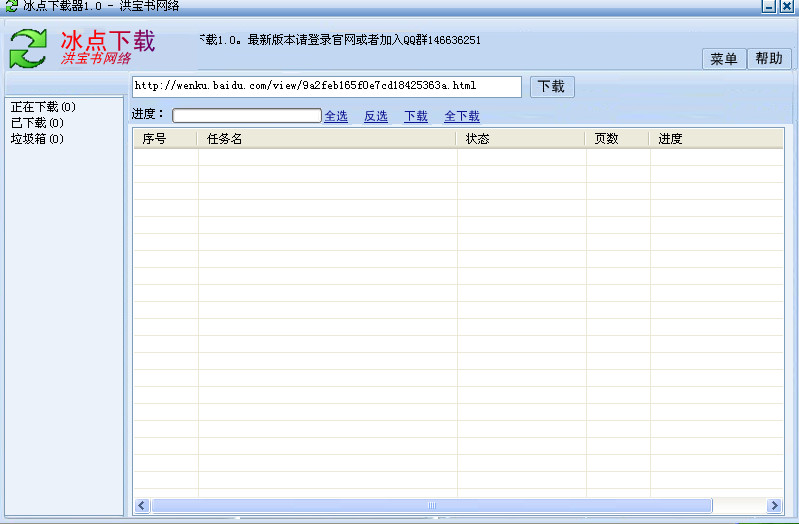The height and width of the screenshot is (524, 799).
Task: Open the 垃圾箱 (0) trash category
Action: click(37, 139)
